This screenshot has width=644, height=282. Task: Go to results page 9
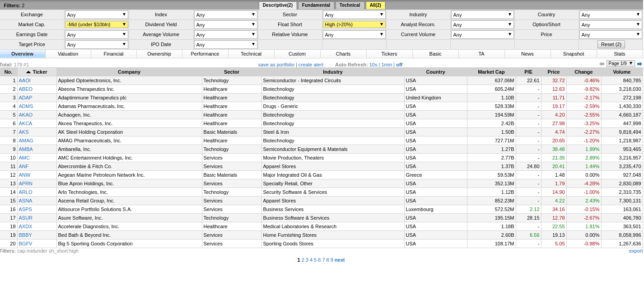[x=332, y=260]
